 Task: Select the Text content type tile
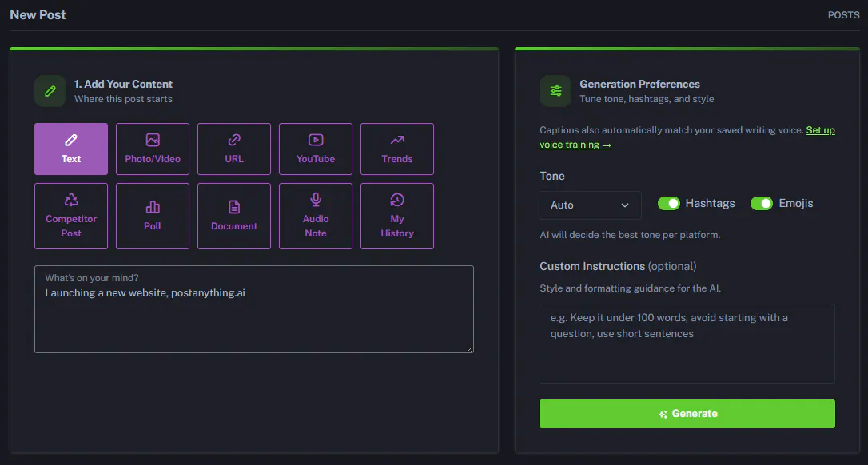(x=71, y=149)
